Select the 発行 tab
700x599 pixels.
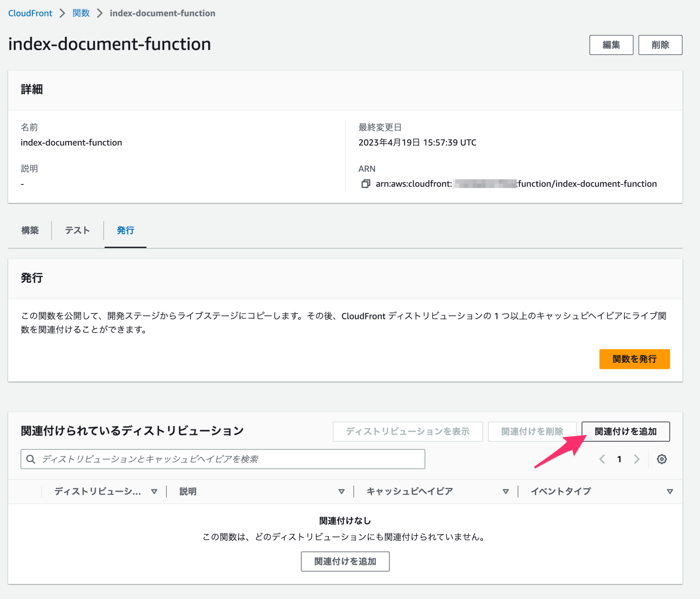[125, 230]
